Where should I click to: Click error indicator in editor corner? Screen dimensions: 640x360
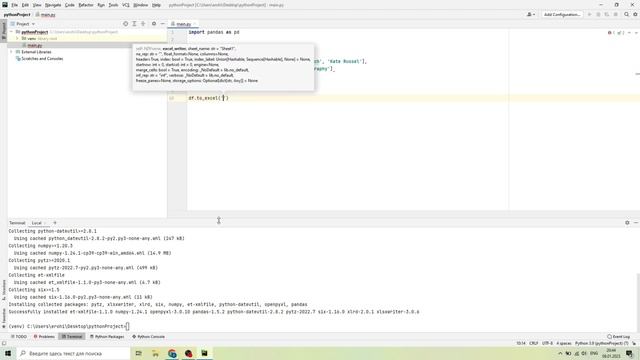tap(616, 33)
